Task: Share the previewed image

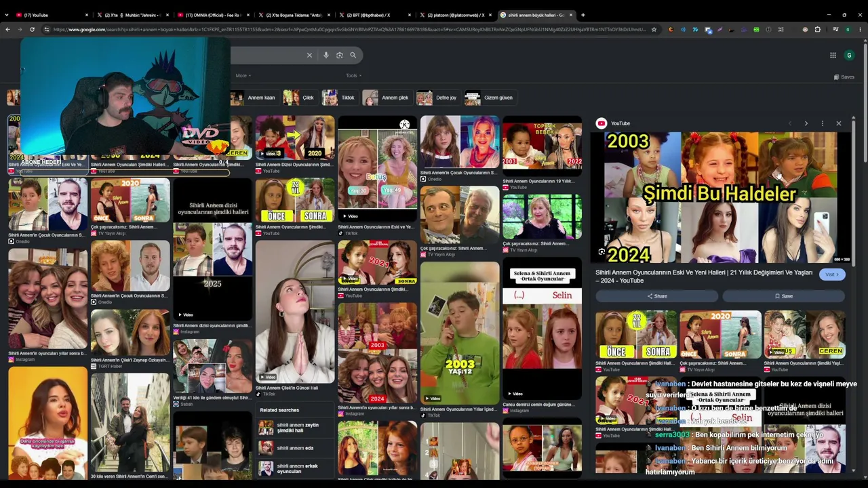Action: coord(656,296)
